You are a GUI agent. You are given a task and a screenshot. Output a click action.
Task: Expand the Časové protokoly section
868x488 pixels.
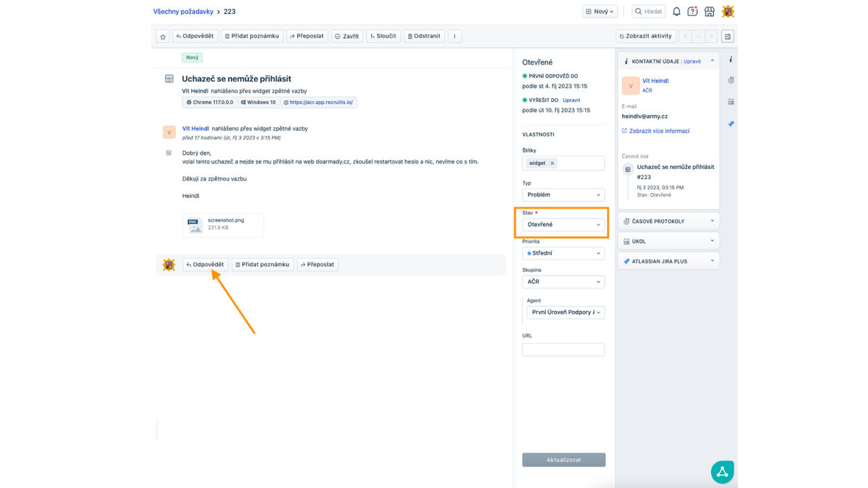(x=668, y=221)
